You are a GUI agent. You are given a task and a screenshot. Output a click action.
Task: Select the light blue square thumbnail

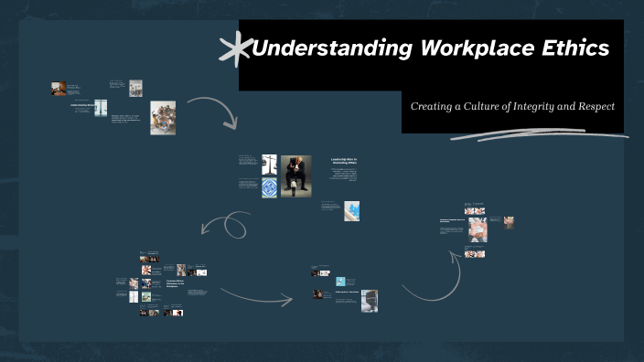point(340,282)
